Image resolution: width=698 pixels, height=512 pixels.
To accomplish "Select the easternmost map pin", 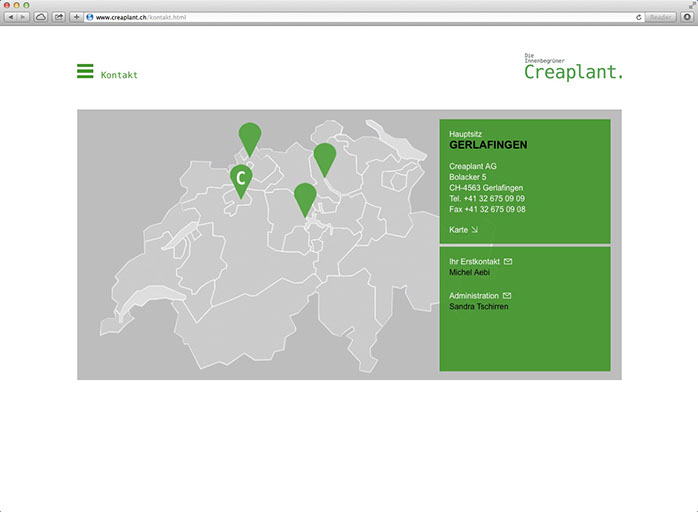I will point(324,157).
